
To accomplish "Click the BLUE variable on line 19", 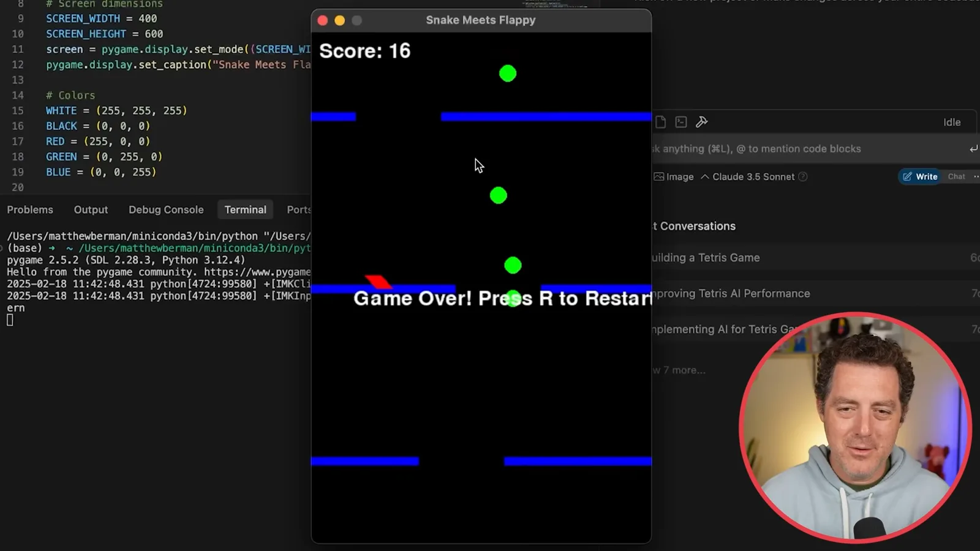I will tap(58, 172).
